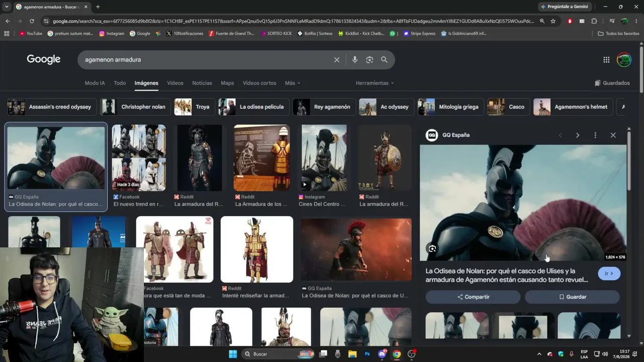The image size is (644, 362).
Task: Open the Windows Start menu
Action: click(233, 354)
